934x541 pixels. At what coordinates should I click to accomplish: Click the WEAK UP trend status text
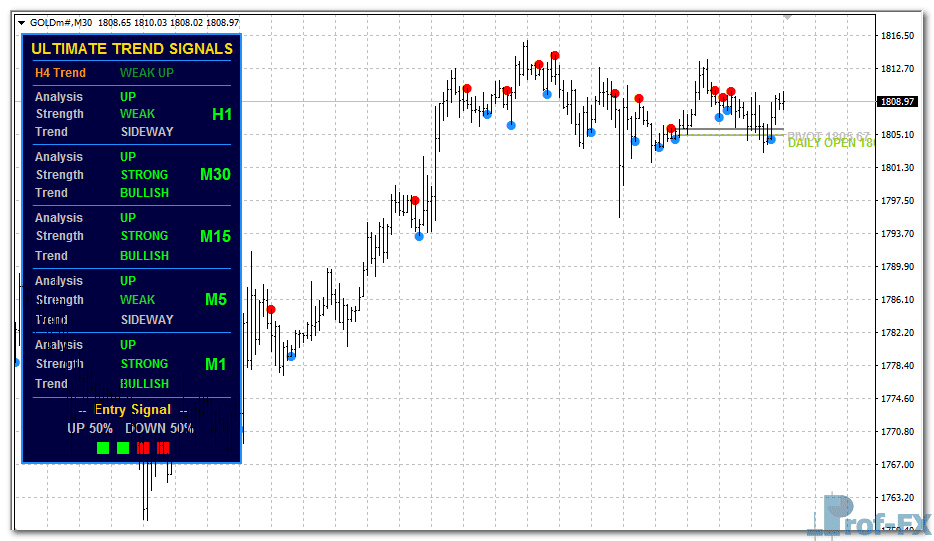point(146,73)
